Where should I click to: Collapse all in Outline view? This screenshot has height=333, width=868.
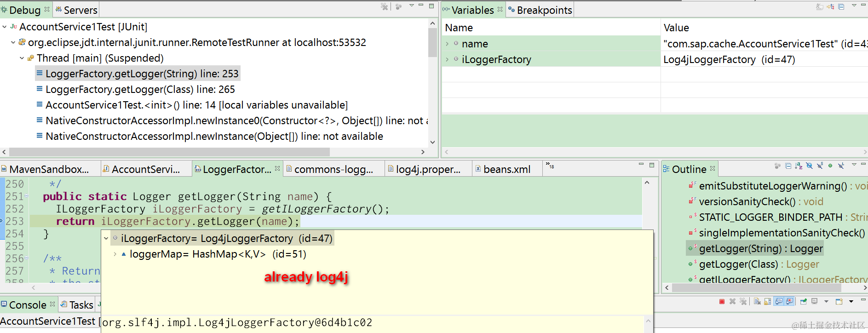point(788,166)
